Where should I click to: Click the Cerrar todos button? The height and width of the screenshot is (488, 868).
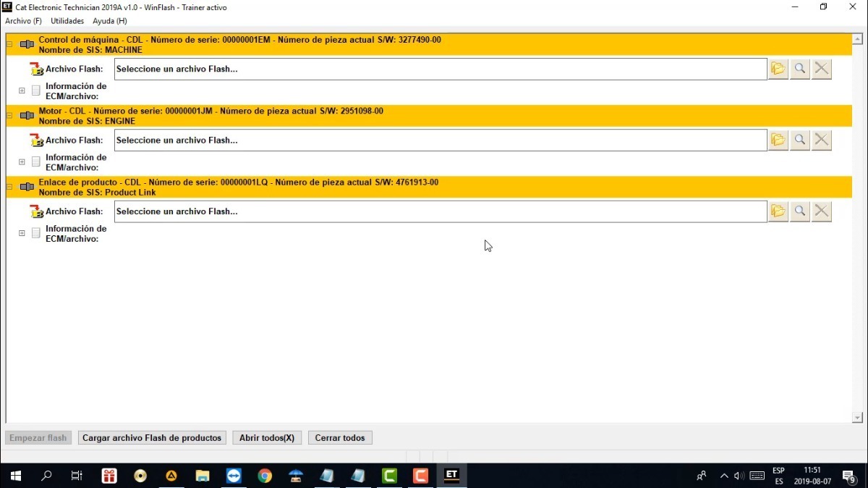pos(340,438)
